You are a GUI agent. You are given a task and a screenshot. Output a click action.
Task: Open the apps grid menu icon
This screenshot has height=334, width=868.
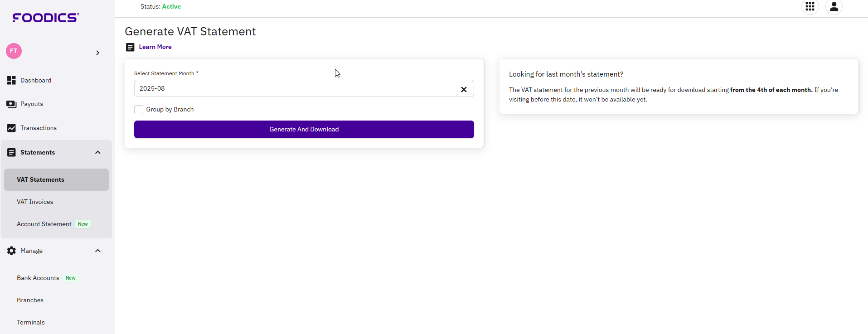[x=810, y=7]
